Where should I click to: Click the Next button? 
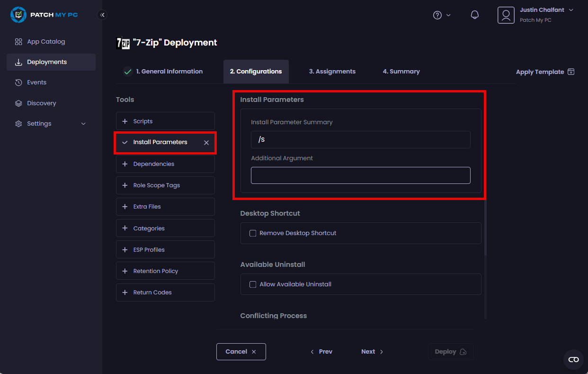pyautogui.click(x=372, y=352)
